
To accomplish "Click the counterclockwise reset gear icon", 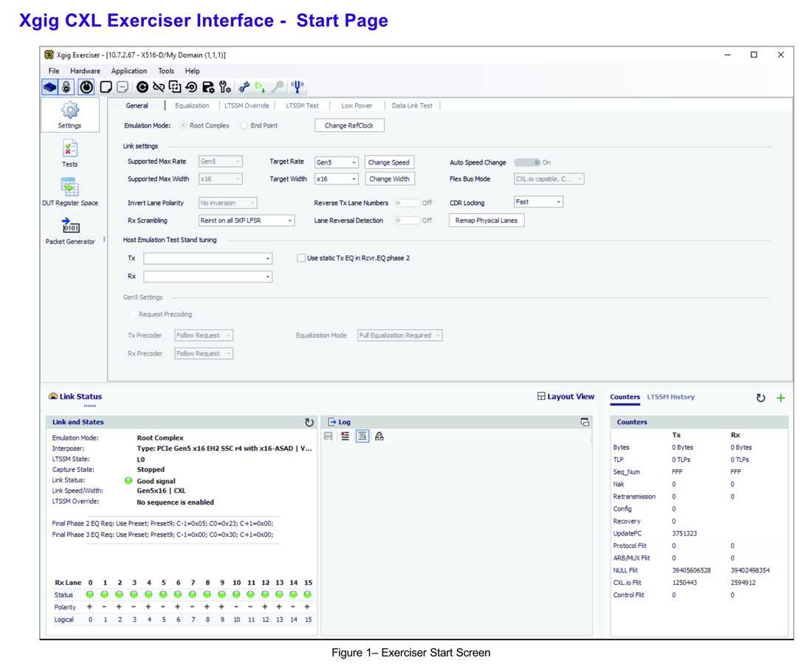I will coord(191,87).
